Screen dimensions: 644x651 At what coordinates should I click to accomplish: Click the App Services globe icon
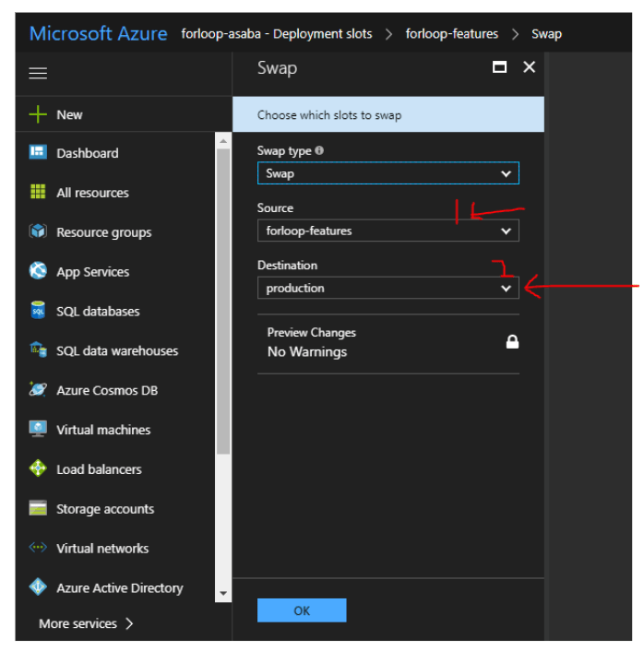(38, 271)
